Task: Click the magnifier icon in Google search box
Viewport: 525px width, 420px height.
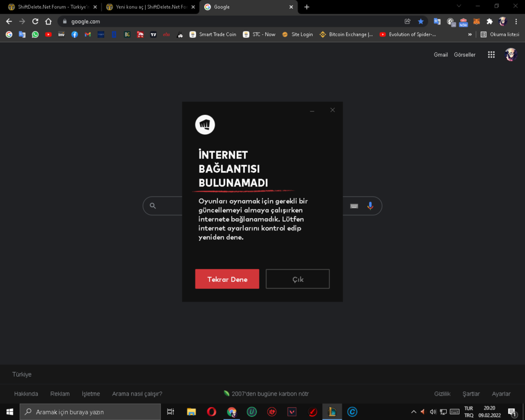Action: [153, 206]
